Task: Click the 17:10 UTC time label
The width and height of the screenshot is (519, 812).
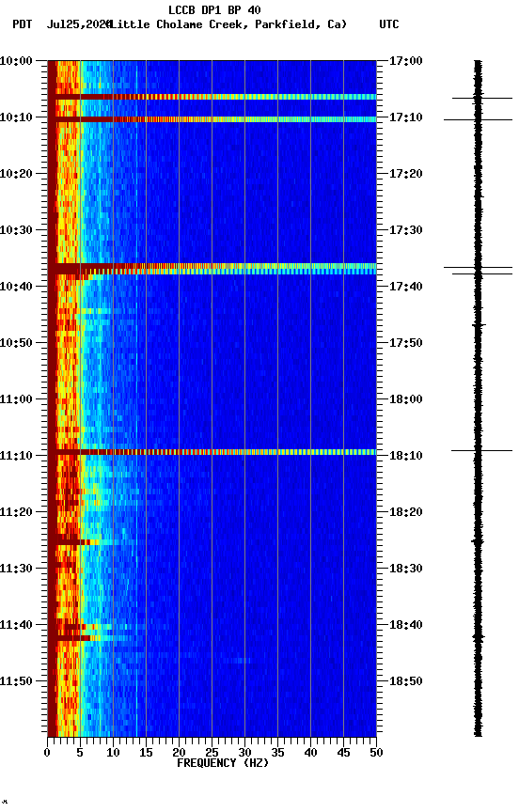Action: 406,117
